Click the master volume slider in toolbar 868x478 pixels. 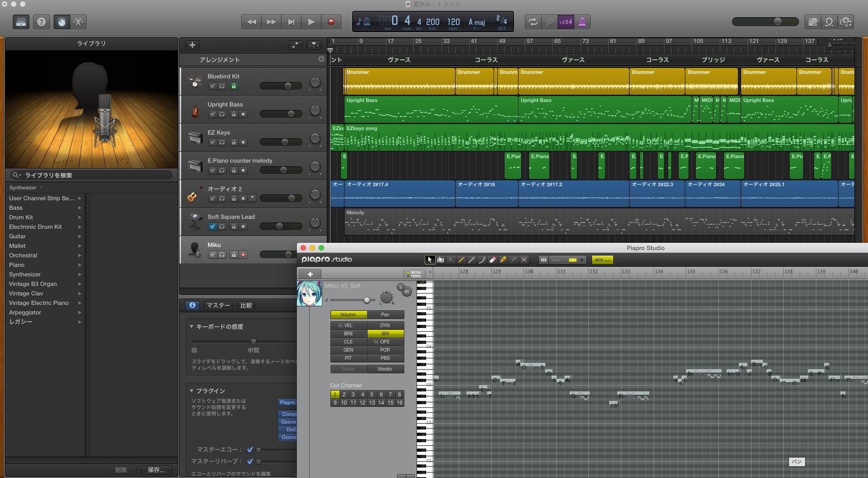coord(765,22)
